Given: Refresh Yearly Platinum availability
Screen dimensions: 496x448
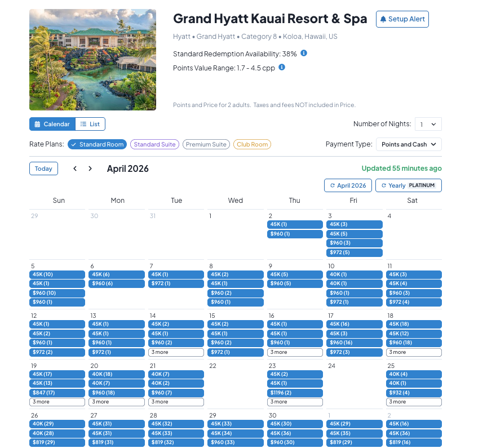Looking at the screenshot, I should click(x=409, y=185).
